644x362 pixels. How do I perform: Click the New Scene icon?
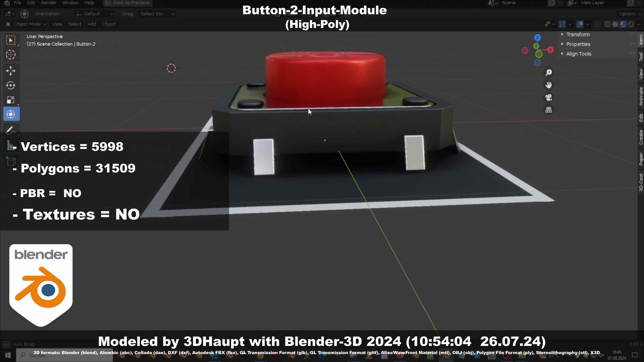coord(551,3)
